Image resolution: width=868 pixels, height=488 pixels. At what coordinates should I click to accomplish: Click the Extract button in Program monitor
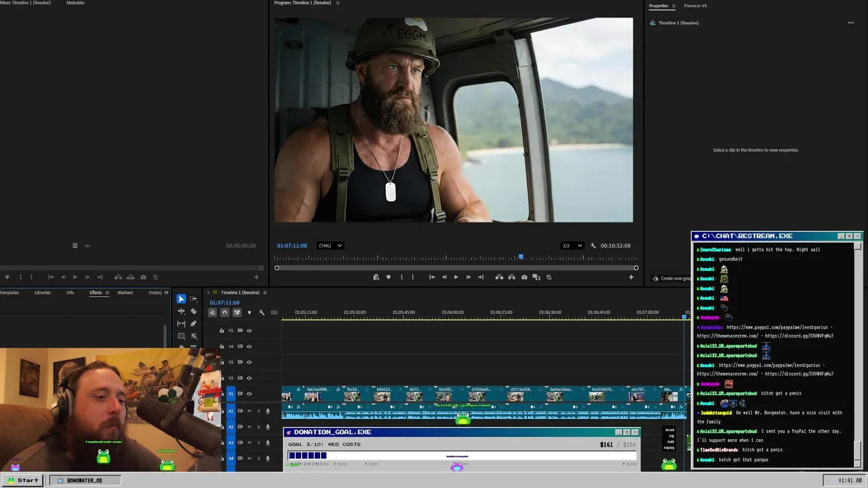511,277
